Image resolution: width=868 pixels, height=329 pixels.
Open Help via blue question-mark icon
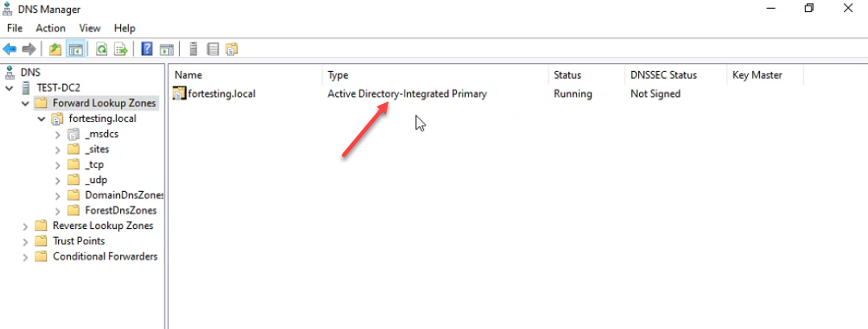point(147,49)
